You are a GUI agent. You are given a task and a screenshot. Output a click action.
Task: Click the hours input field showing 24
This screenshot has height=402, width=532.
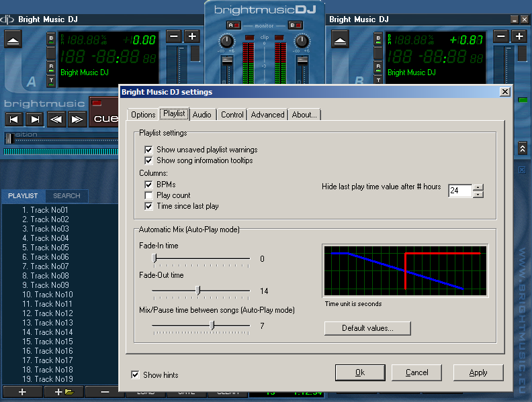(460, 191)
